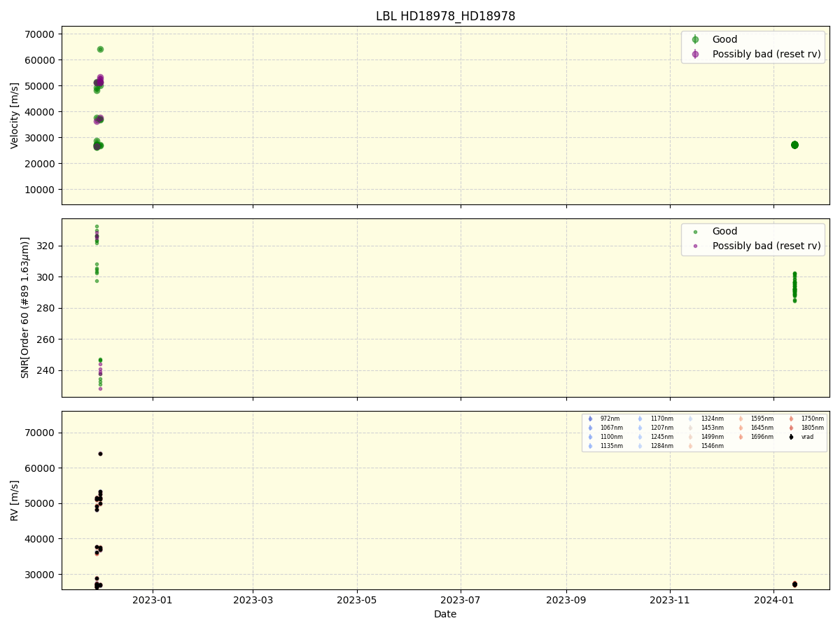Click the 2024-01 SNR data cluster near 290
840x630 pixels.
[x=794, y=287]
